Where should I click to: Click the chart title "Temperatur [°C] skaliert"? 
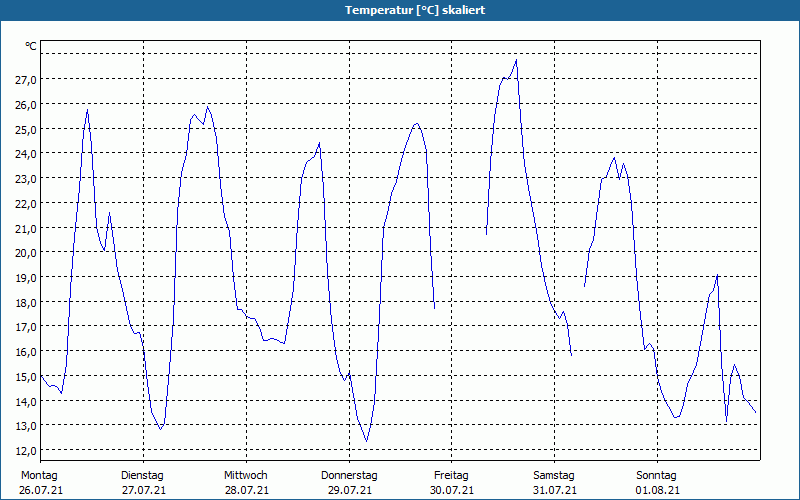coord(415,10)
